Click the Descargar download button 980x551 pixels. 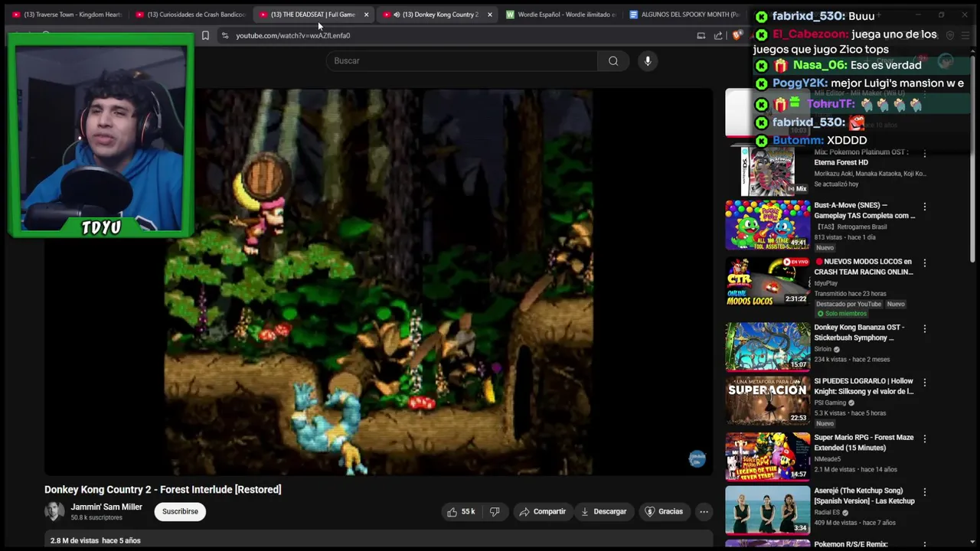click(x=603, y=511)
